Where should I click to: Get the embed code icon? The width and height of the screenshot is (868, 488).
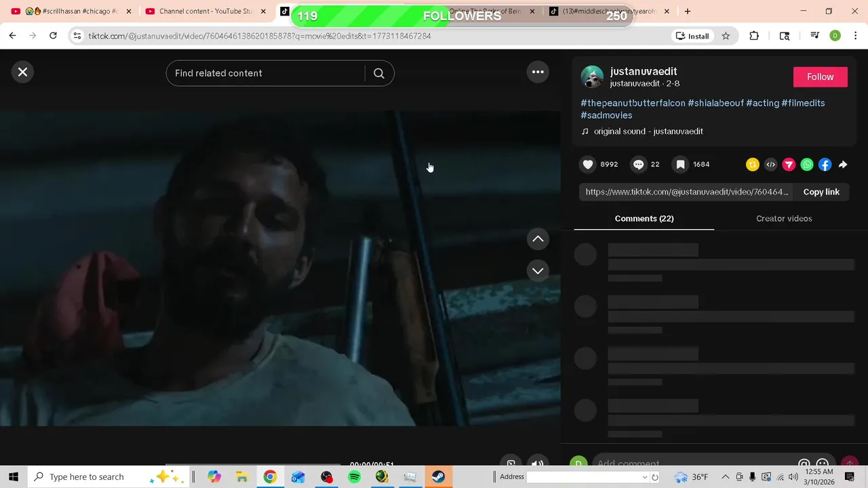[770, 165]
